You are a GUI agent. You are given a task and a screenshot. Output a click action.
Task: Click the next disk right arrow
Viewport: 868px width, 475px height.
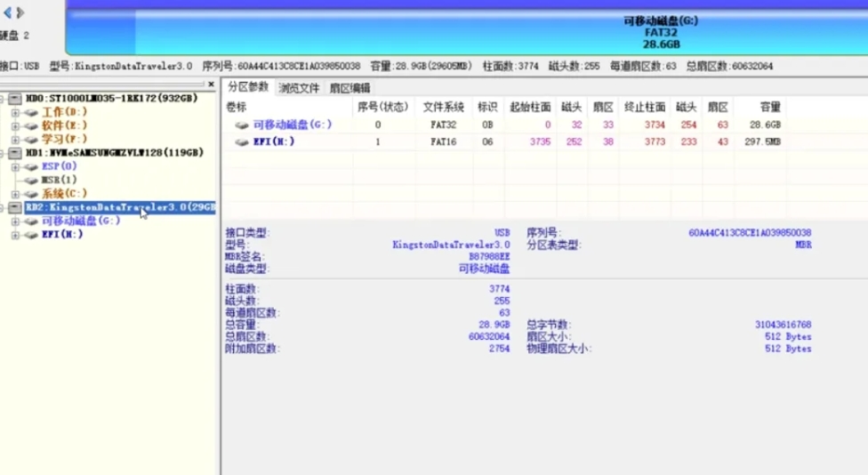pyautogui.click(x=20, y=12)
